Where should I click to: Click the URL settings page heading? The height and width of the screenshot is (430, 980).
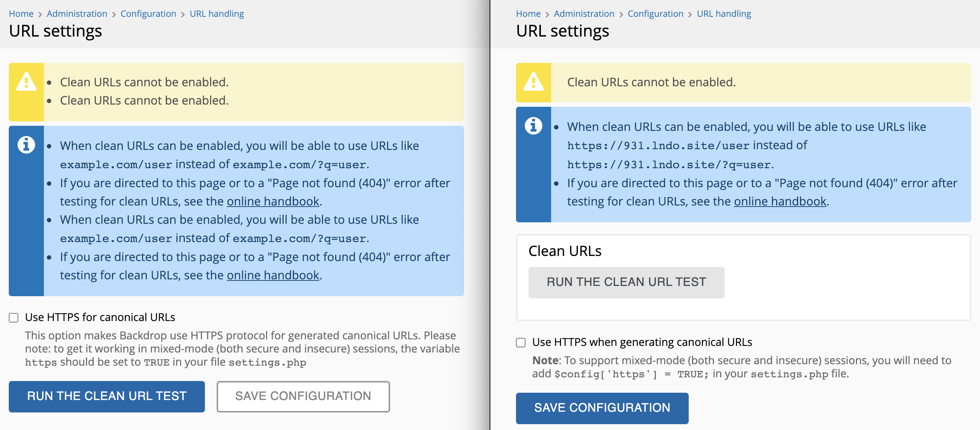tap(56, 31)
